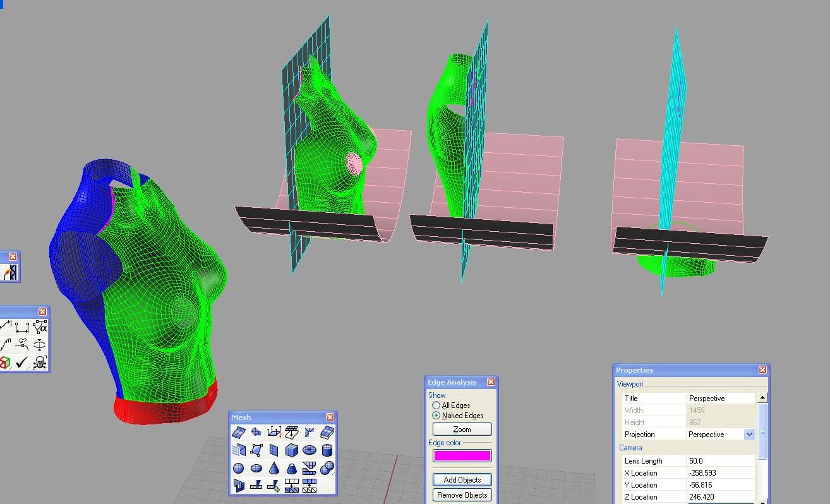The image size is (830, 504).
Task: Click the triangles-to-quads conversion icon
Action: (310, 486)
